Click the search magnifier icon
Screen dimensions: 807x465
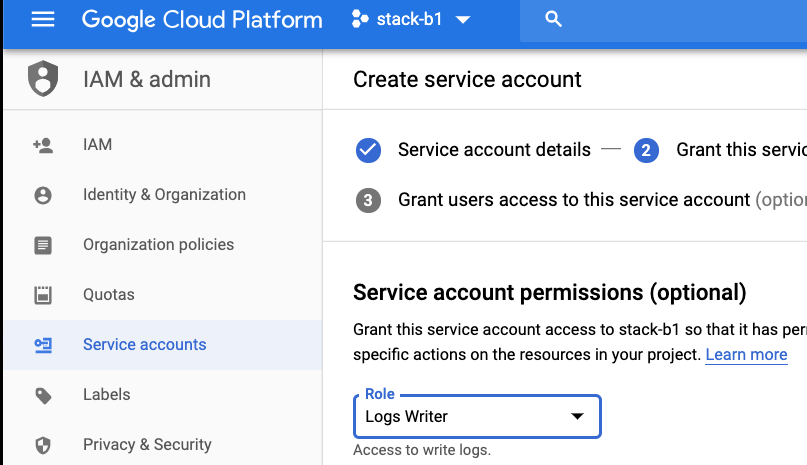(x=553, y=19)
